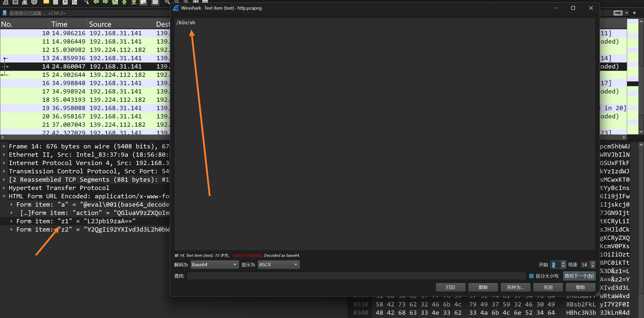This screenshot has width=644, height=318.
Task: Click the 查找 search input field
Action: (x=356, y=276)
